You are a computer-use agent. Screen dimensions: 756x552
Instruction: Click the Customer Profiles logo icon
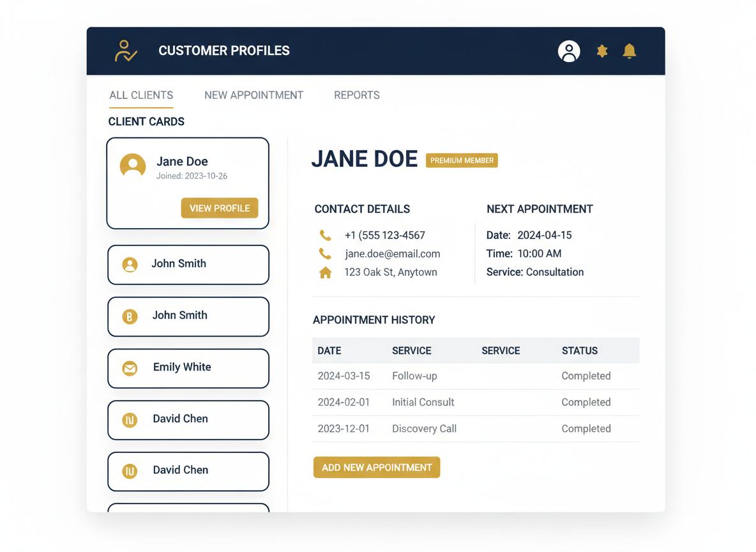[126, 50]
